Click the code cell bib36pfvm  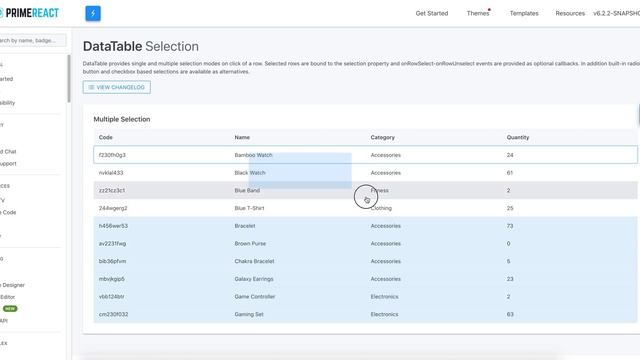pyautogui.click(x=112, y=261)
